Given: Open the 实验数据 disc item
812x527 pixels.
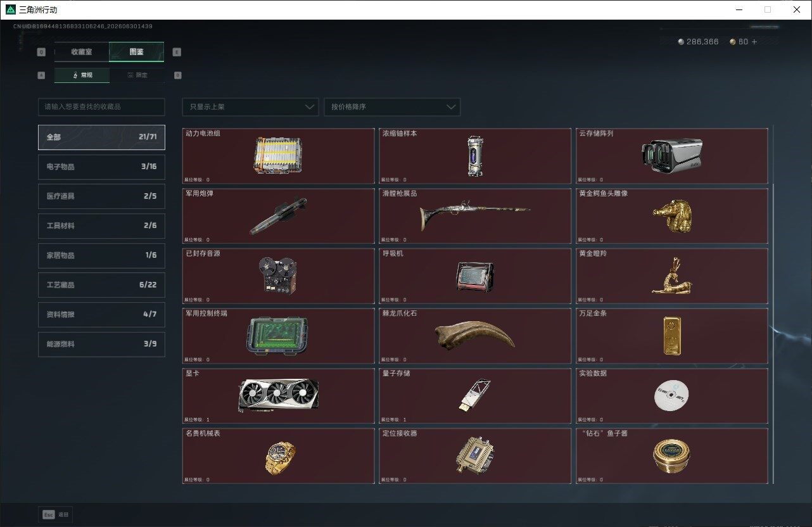Looking at the screenshot, I should pos(672,396).
